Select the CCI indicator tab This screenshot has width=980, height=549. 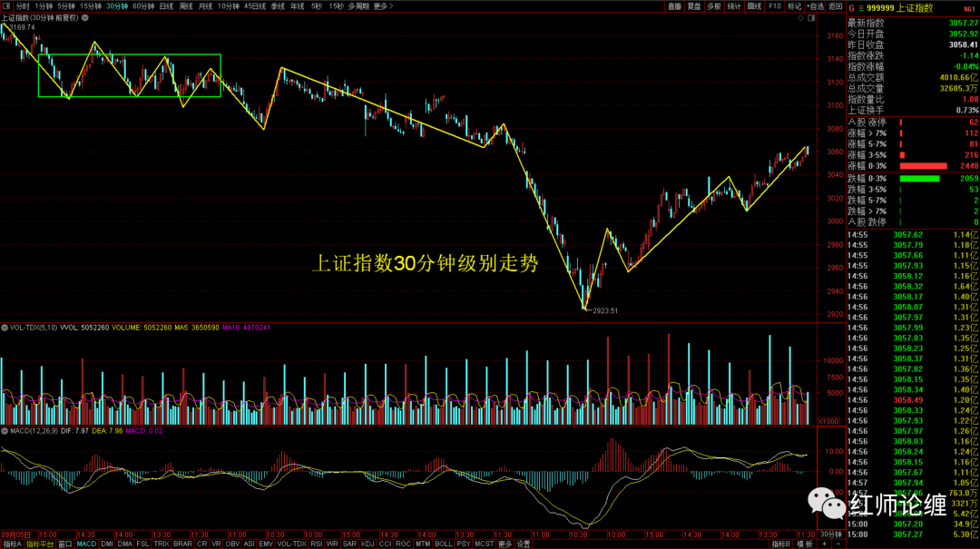(385, 544)
